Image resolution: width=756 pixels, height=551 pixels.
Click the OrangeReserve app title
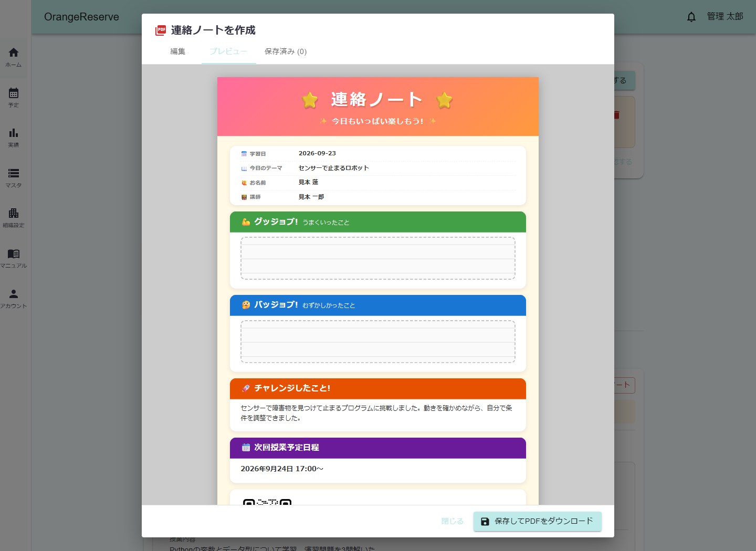[x=81, y=17]
